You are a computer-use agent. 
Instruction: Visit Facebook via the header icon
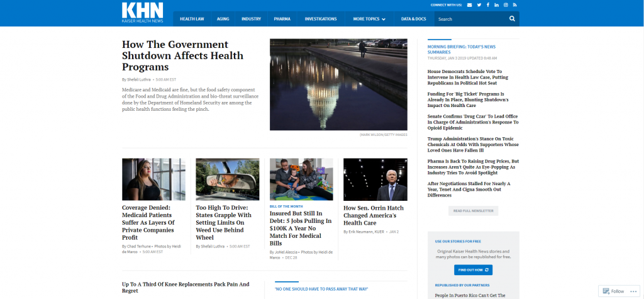487,4
